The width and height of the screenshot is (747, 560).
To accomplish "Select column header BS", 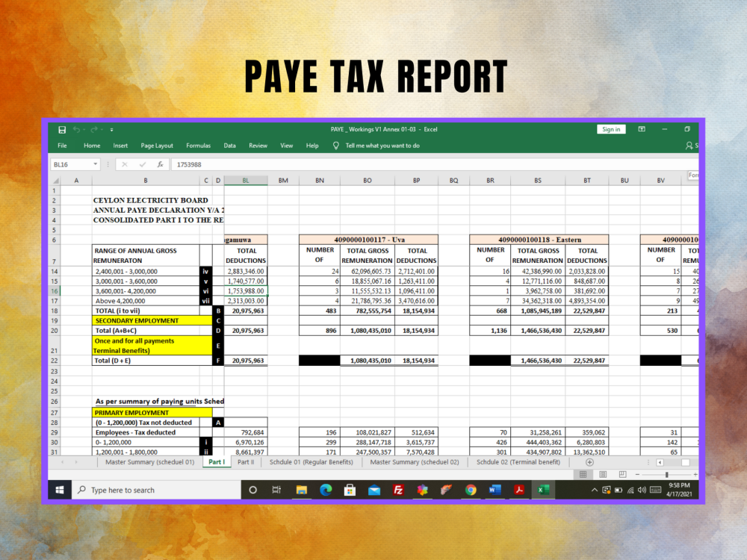I will 537,181.
